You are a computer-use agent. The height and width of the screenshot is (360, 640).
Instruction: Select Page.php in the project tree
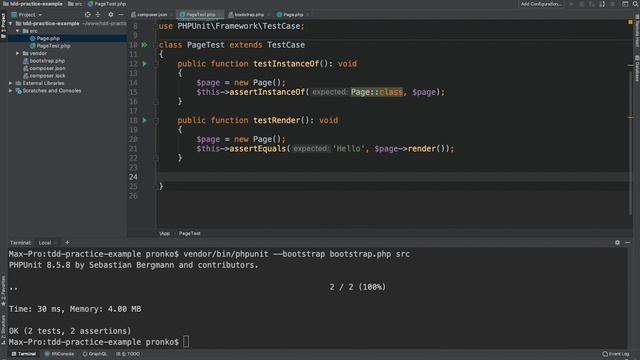(x=48, y=38)
